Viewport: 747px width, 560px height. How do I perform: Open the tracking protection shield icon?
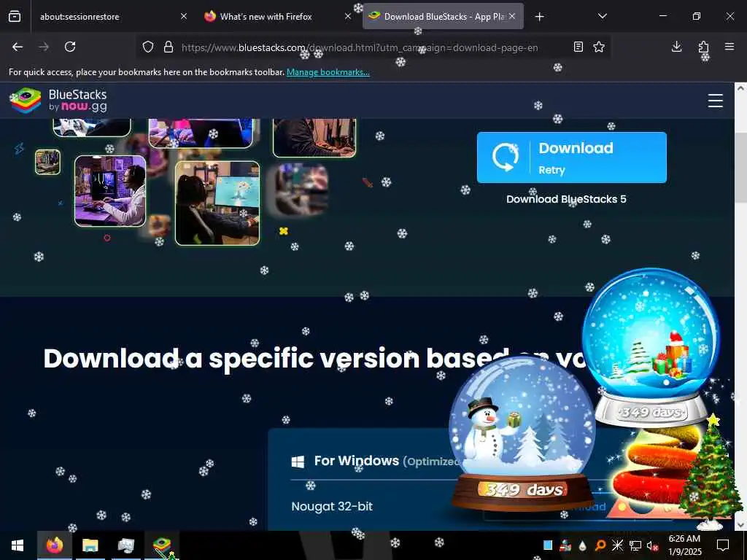pos(148,47)
